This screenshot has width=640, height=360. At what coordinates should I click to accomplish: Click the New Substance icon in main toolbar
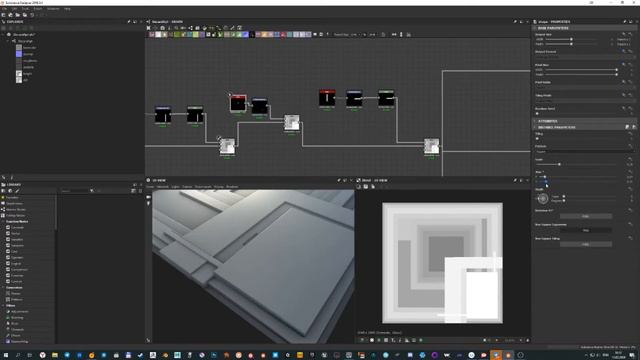pos(3,15)
